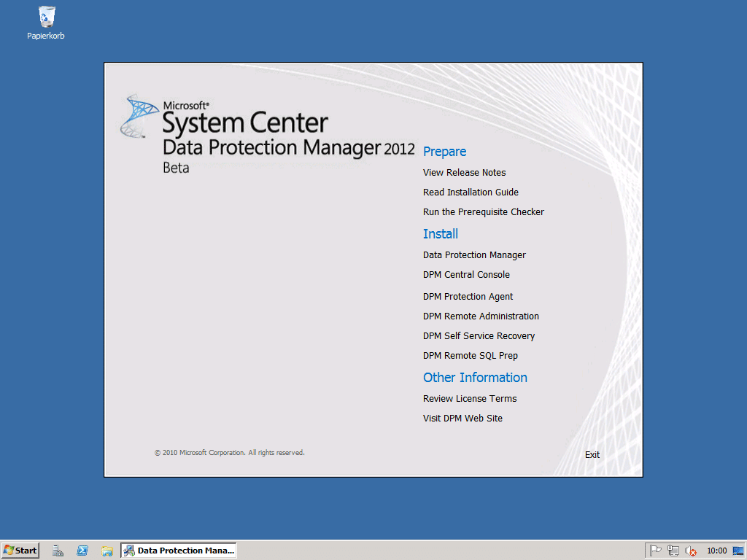The width and height of the screenshot is (747, 560).
Task: Install Data Protection Manager
Action: [474, 254]
